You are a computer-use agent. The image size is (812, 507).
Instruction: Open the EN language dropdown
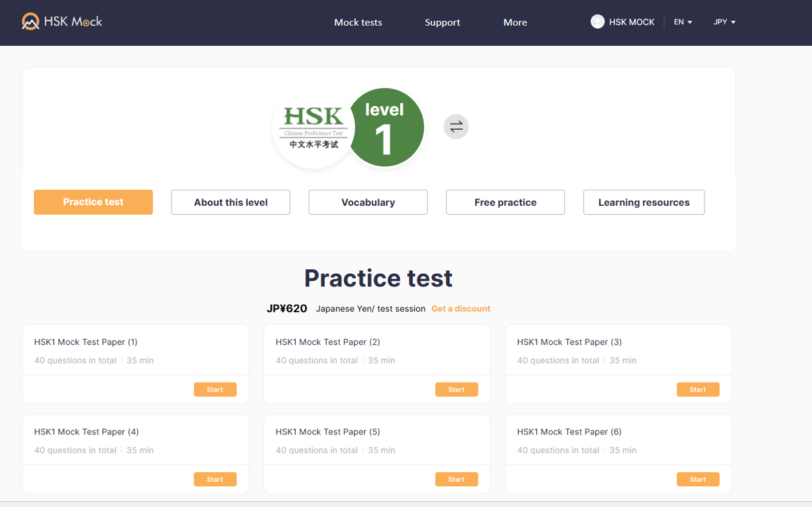683,22
